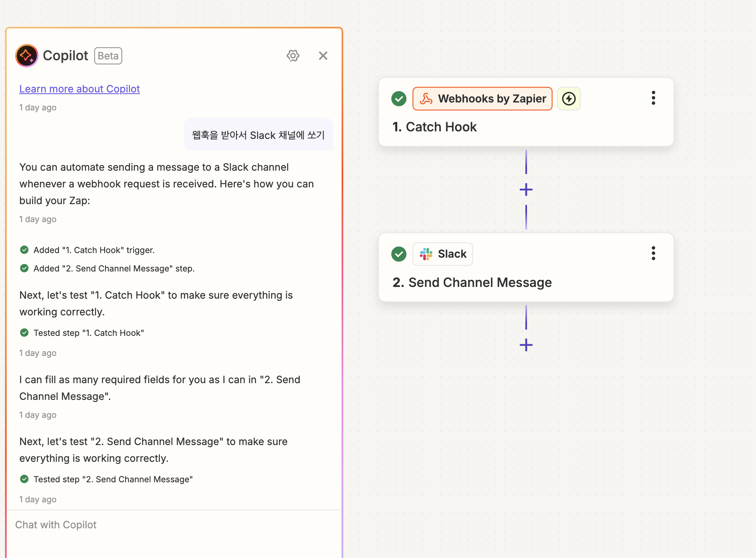Viewport: 756px width, 558px height.
Task: Add a step between Catch Hook and Slack
Action: click(526, 189)
